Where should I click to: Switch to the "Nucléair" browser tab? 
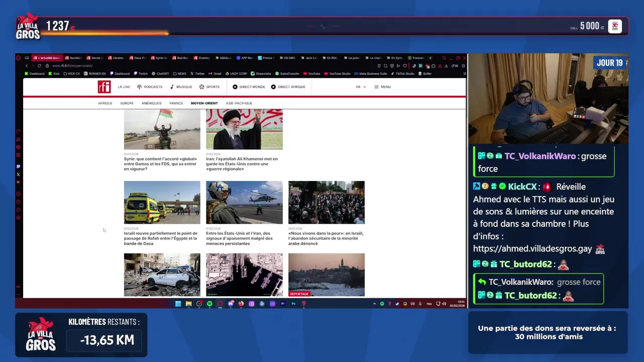point(73,58)
